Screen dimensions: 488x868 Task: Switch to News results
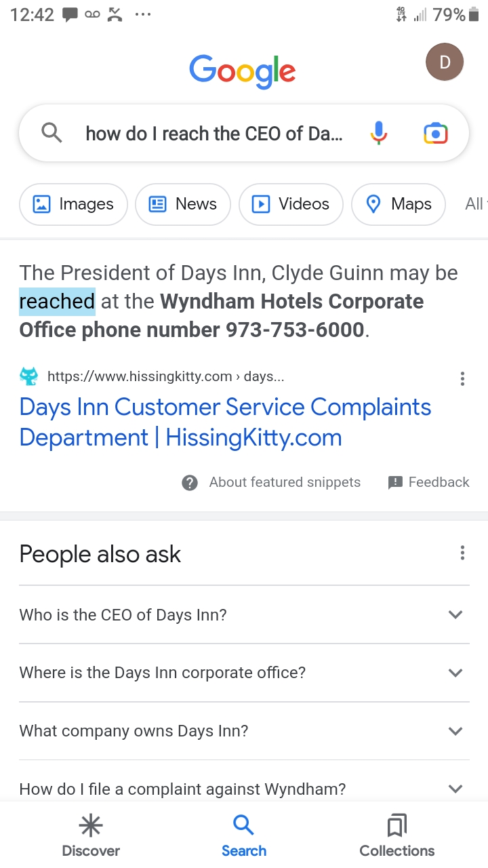pyautogui.click(x=183, y=204)
